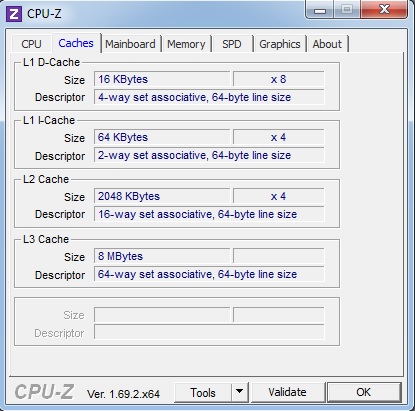
Task: Click the 16-way set associative descriptor field
Action: tap(209, 214)
